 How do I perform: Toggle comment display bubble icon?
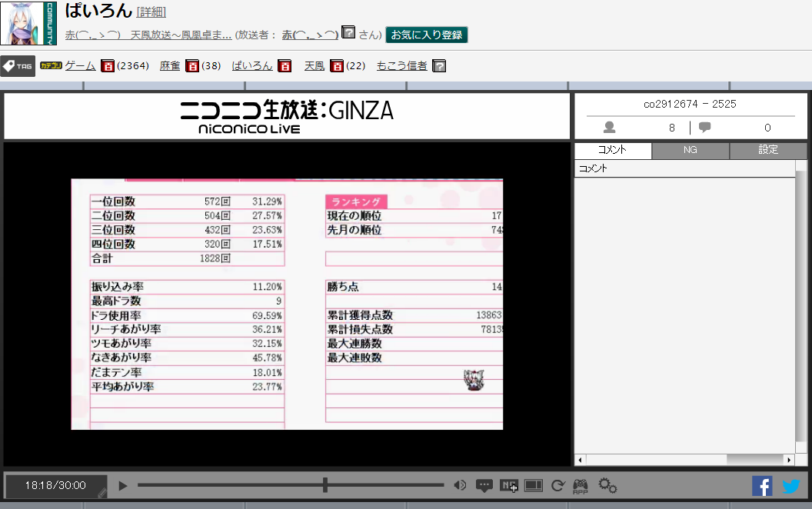[484, 486]
